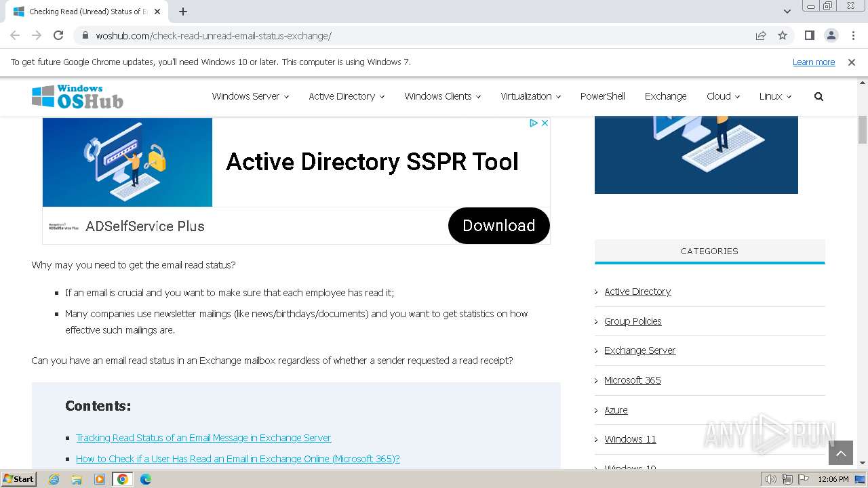Expand the Active Directory nav menu

point(347,96)
